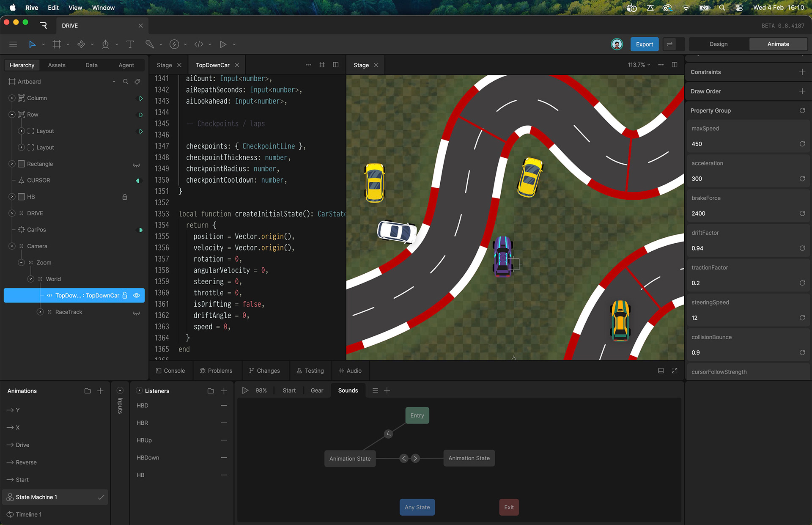This screenshot has height=525, width=812.
Task: Add a new Constraint with plus icon
Action: [x=802, y=72]
